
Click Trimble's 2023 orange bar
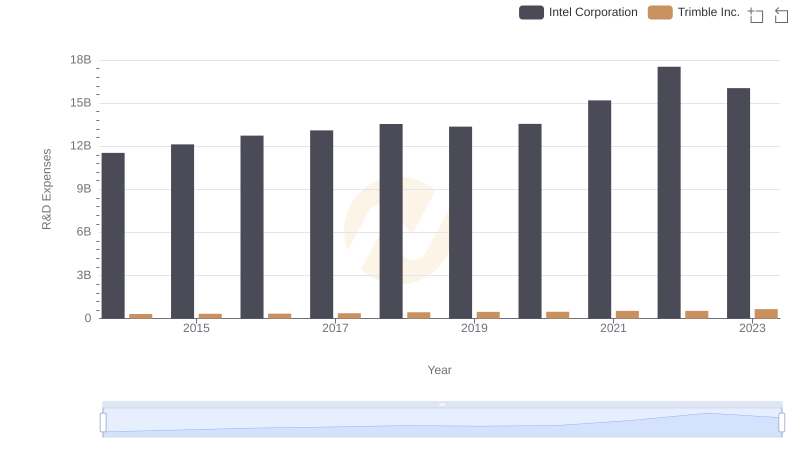[766, 314]
